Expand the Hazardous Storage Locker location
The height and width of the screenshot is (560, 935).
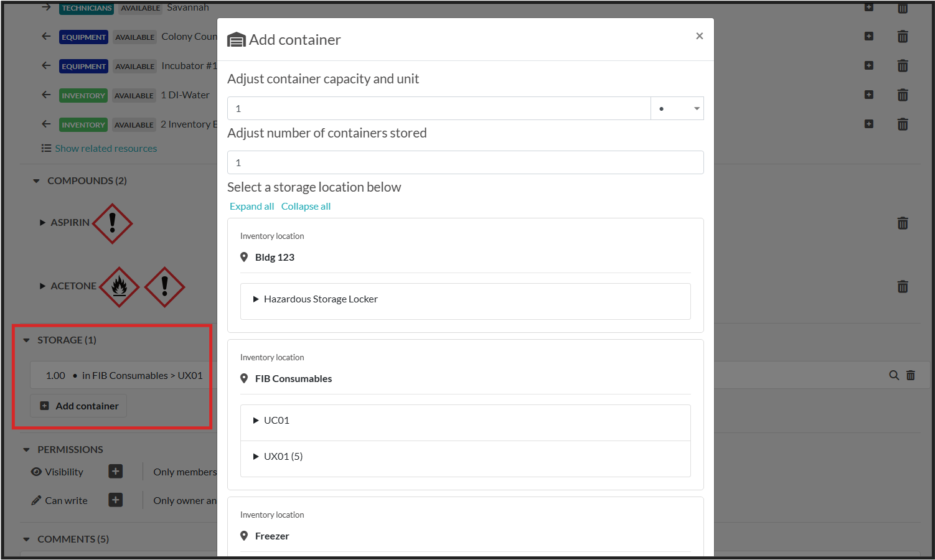[256, 299]
